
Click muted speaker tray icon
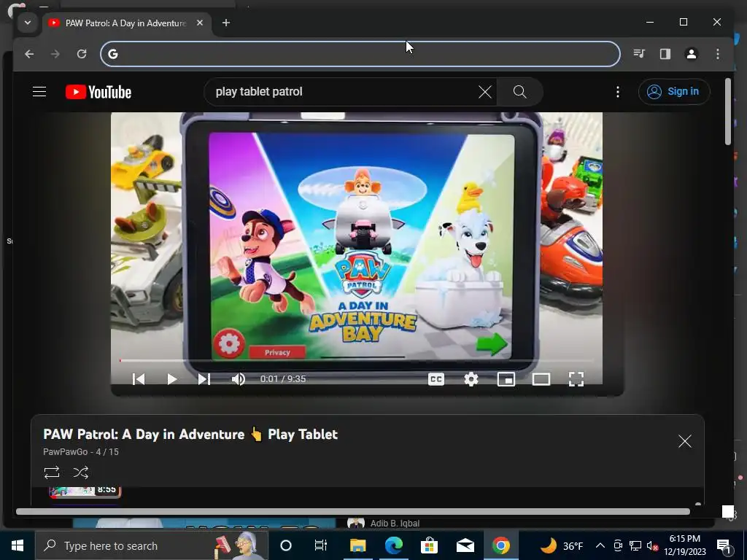pyautogui.click(x=653, y=545)
